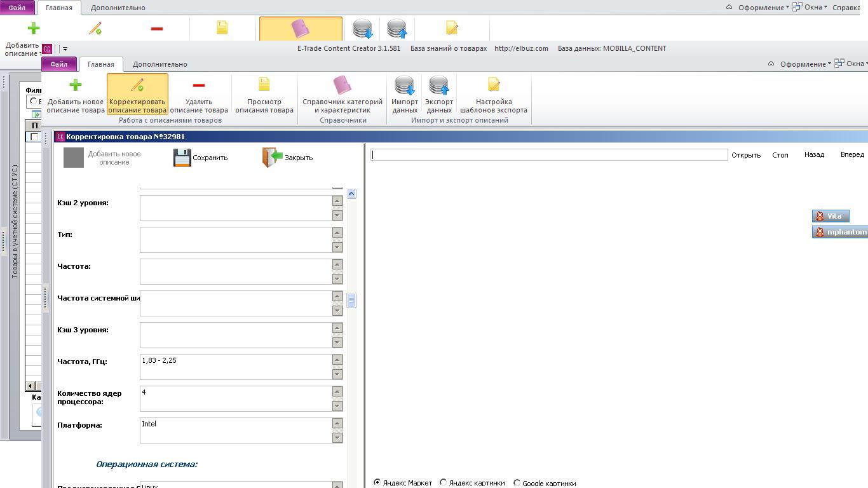
Task: Click into the browser address input field
Action: coord(549,154)
